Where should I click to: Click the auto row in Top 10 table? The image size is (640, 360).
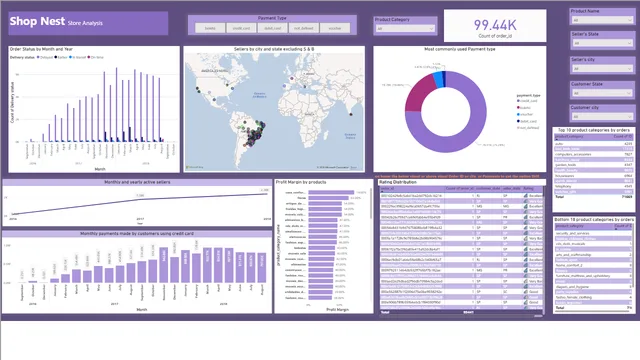(x=593, y=144)
